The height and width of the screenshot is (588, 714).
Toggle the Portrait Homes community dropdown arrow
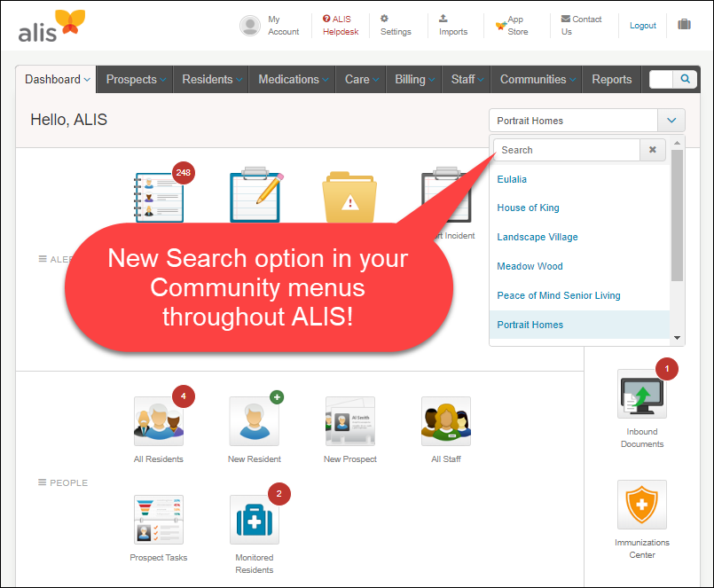tap(671, 121)
